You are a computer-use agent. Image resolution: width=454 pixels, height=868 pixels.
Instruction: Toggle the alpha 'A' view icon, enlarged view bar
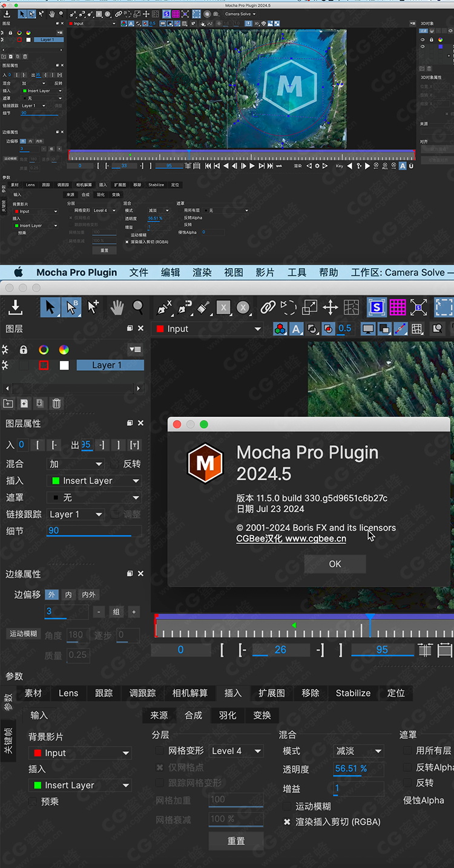tap(296, 329)
